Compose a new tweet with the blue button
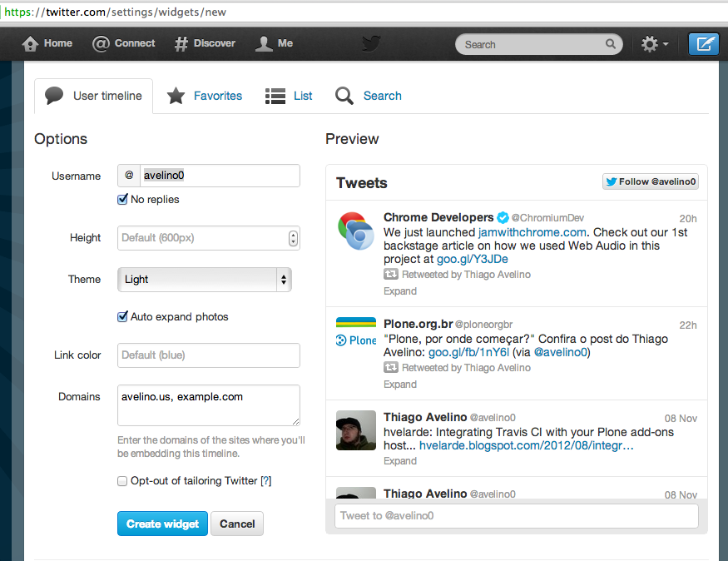 [x=703, y=44]
